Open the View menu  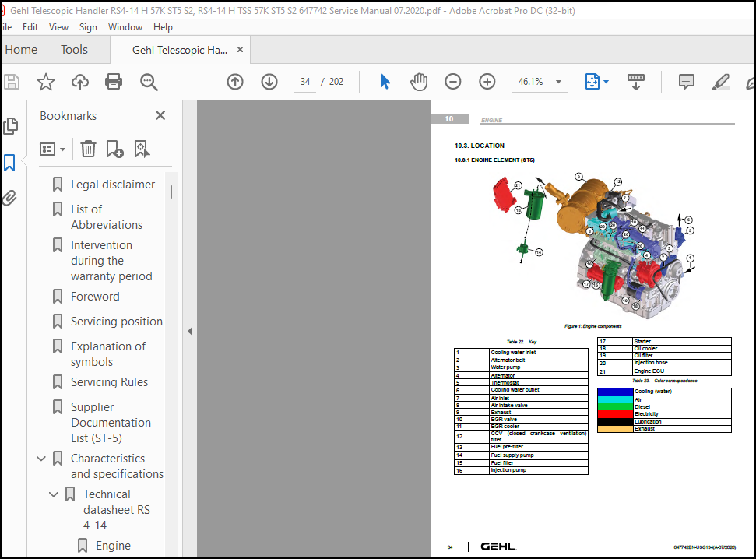pos(58,27)
